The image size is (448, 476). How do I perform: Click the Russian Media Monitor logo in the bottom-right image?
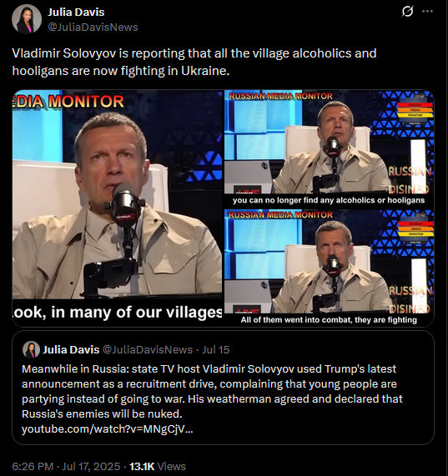point(415,229)
